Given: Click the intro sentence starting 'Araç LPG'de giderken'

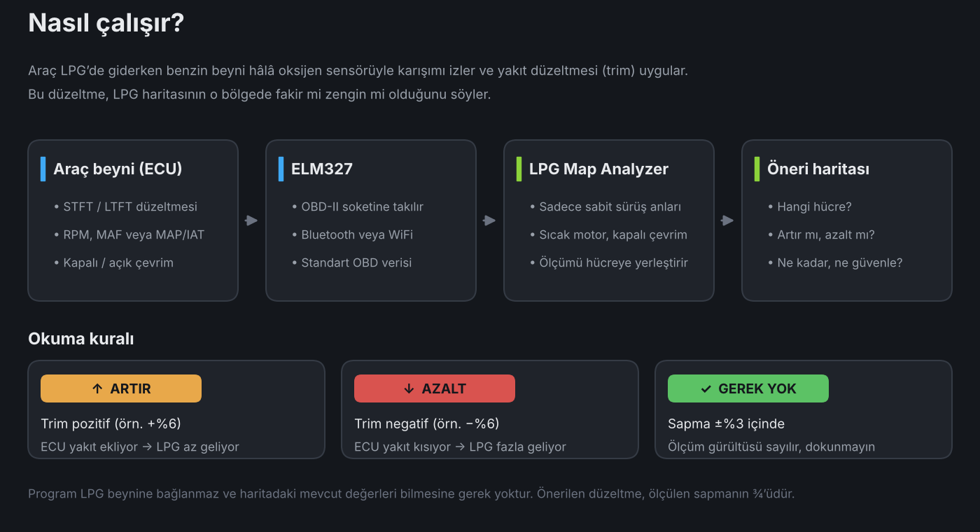Looking at the screenshot, I should click(358, 71).
